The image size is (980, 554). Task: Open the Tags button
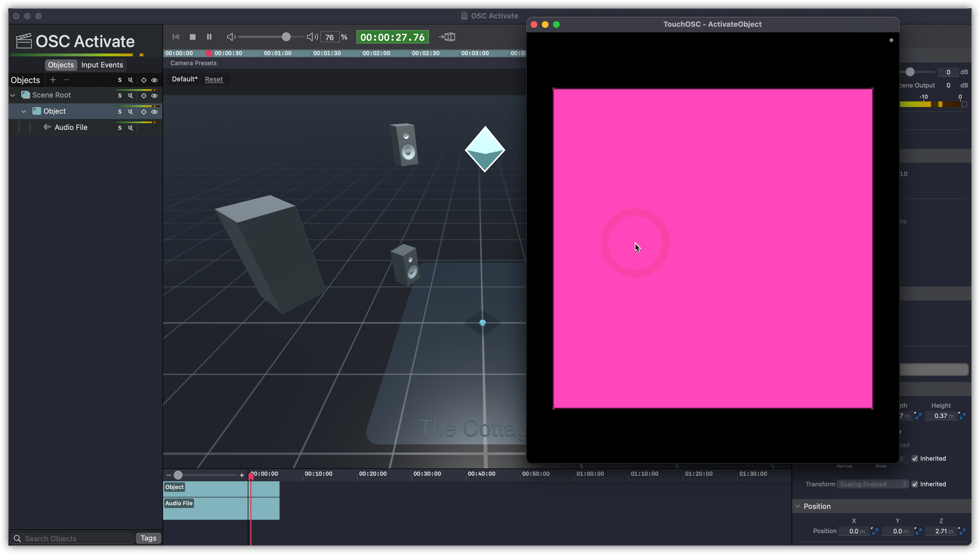149,538
